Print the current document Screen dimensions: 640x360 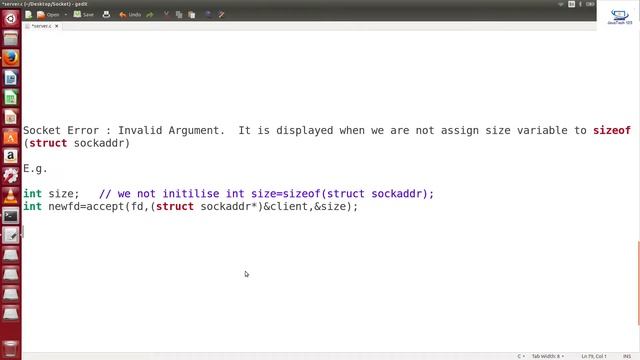106,15
